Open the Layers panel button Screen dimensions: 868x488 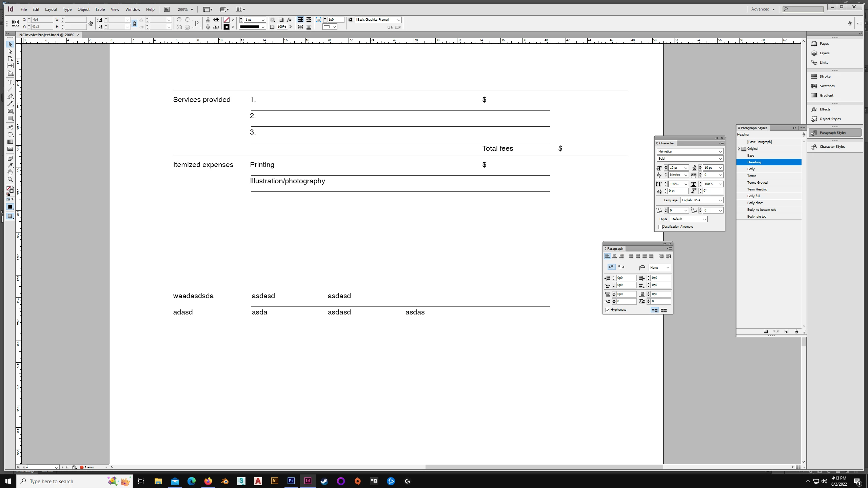pyautogui.click(x=824, y=53)
